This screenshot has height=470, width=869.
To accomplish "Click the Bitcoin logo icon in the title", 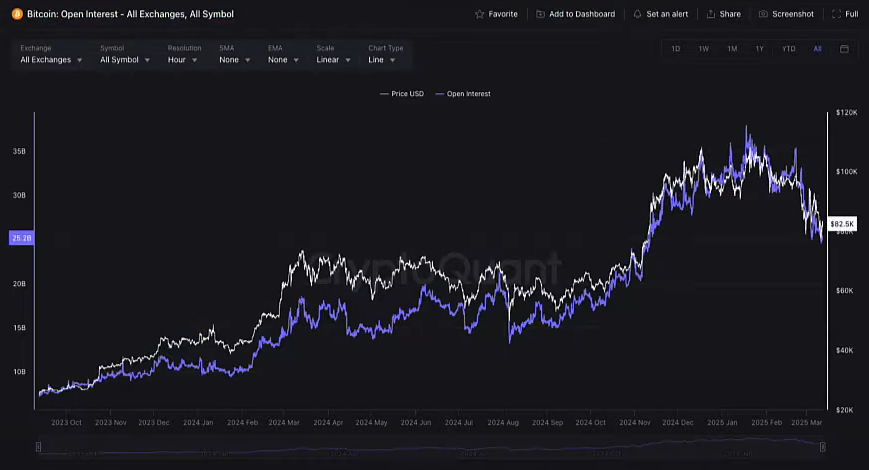I will pyautogui.click(x=17, y=15).
